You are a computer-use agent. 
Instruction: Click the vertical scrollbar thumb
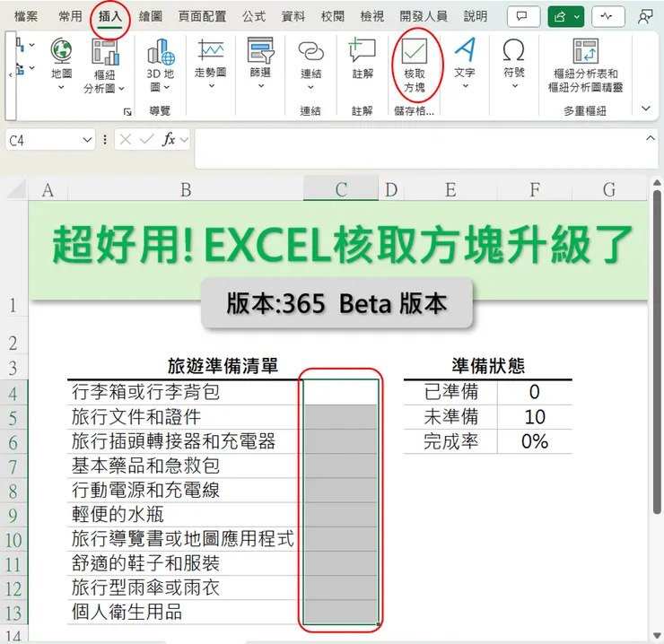pyautogui.click(x=657, y=352)
